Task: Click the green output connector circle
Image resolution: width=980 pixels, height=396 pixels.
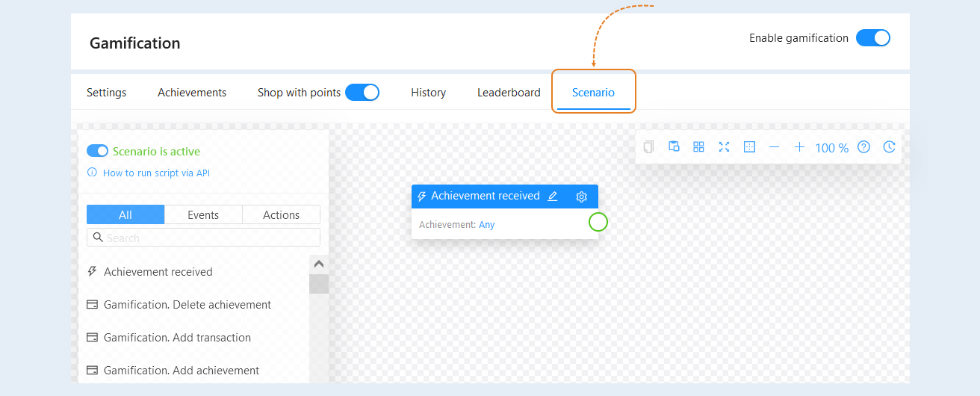Action: (598, 222)
